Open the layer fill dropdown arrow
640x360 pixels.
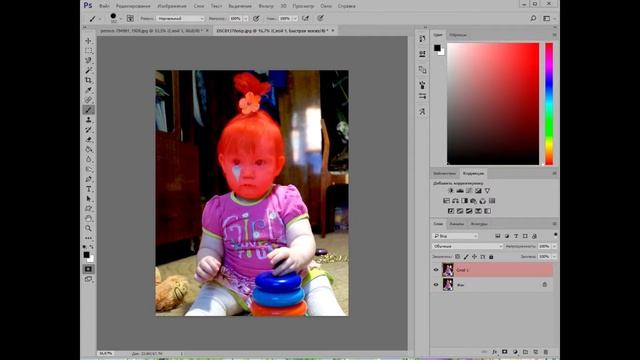[554, 257]
